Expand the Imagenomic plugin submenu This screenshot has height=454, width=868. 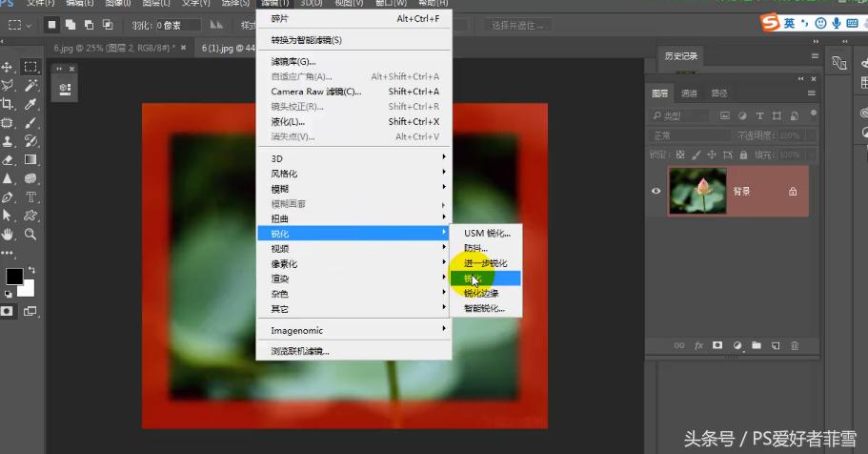(x=354, y=330)
